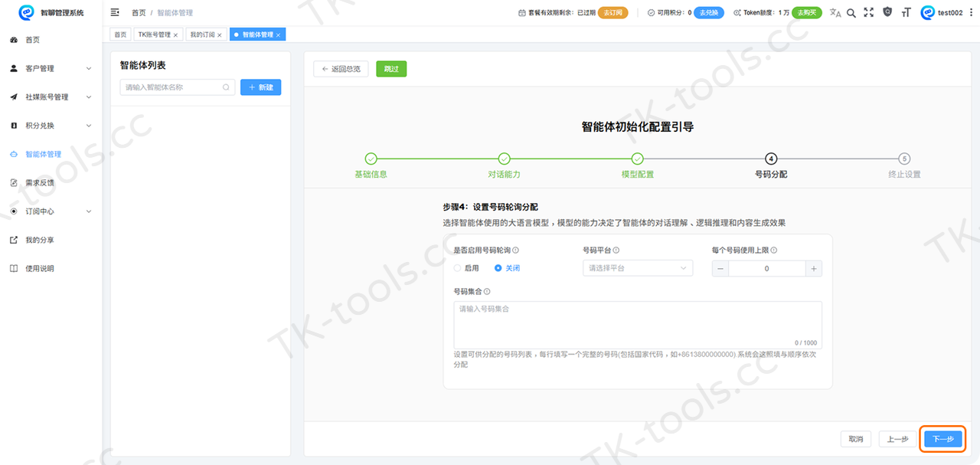Click search icon in agent name field
980x465 pixels.
(226, 87)
